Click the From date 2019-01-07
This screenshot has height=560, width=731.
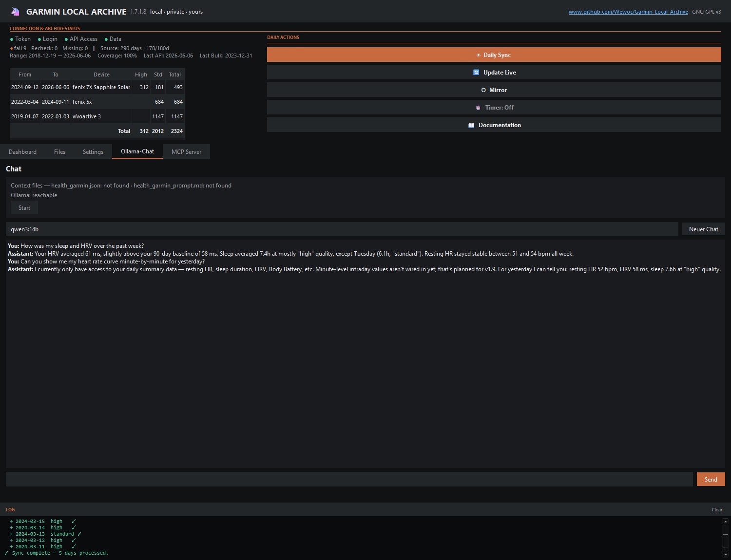tap(25, 116)
